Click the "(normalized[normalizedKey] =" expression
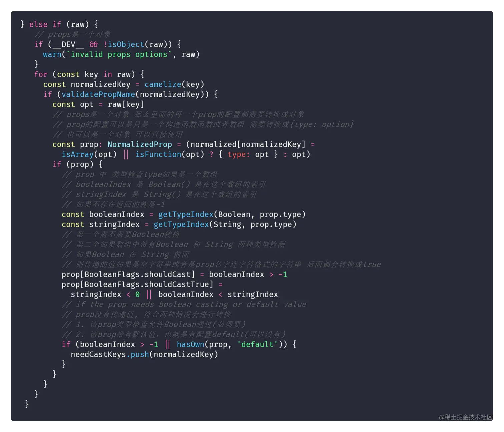 250,144
